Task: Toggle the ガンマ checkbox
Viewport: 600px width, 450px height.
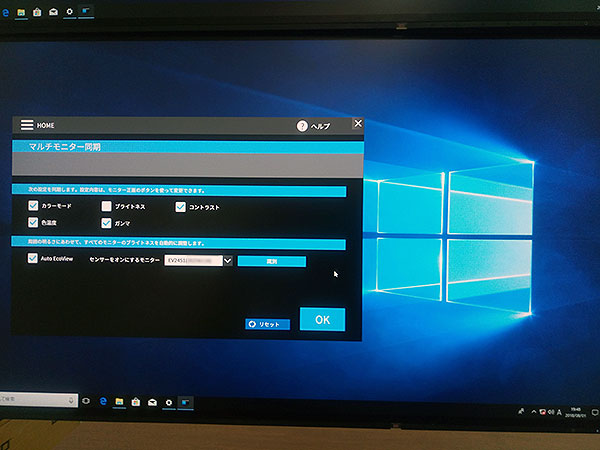Action: (106, 223)
